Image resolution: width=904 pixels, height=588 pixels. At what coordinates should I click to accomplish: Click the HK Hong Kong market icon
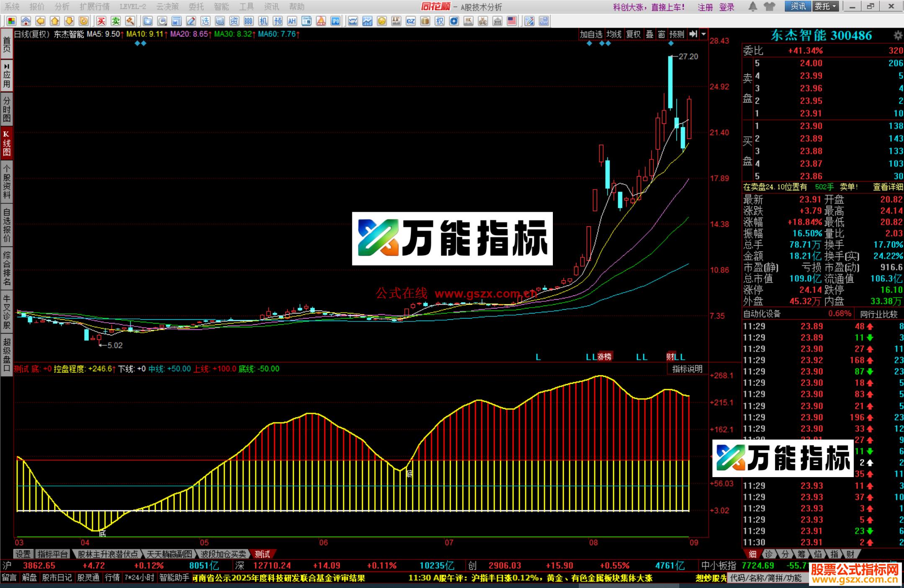coord(468,21)
